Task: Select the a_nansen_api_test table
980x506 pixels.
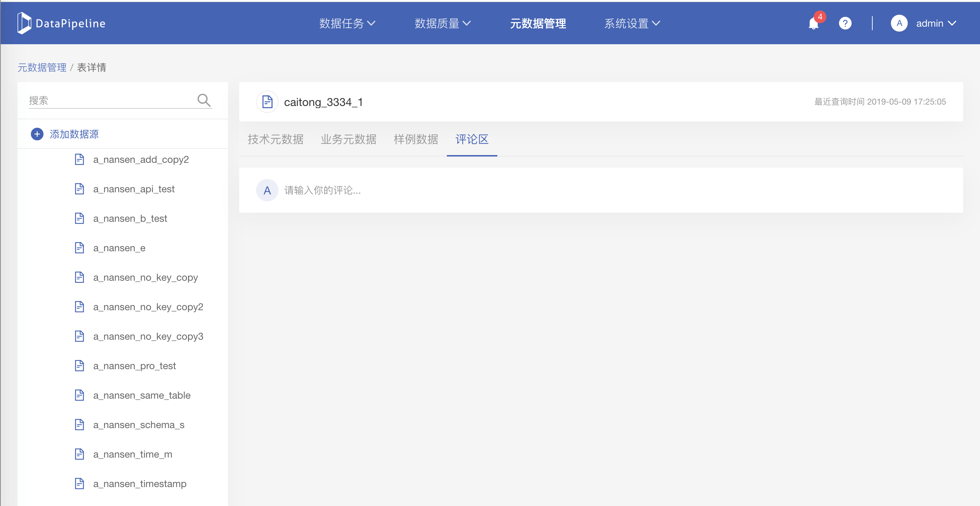Action: pyautogui.click(x=134, y=189)
